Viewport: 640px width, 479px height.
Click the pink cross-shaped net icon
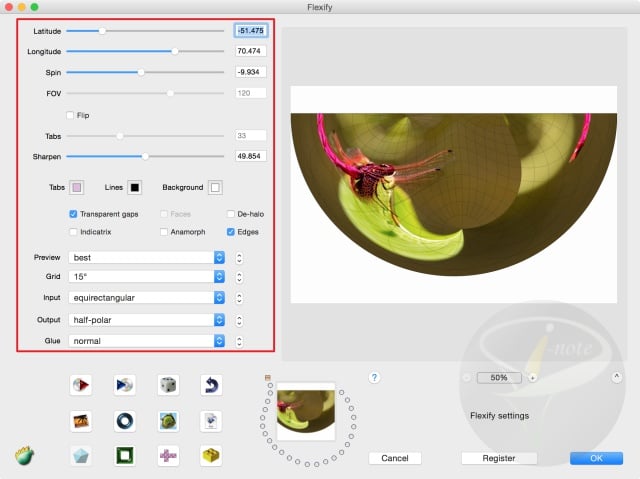168,455
